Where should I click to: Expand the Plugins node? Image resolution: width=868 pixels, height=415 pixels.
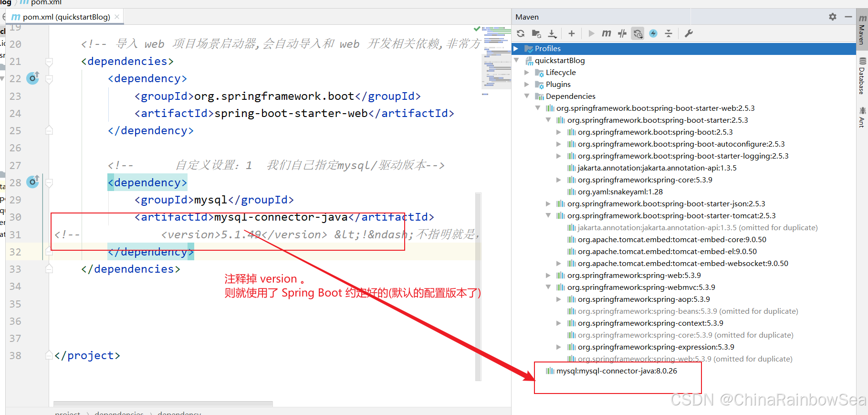527,85
